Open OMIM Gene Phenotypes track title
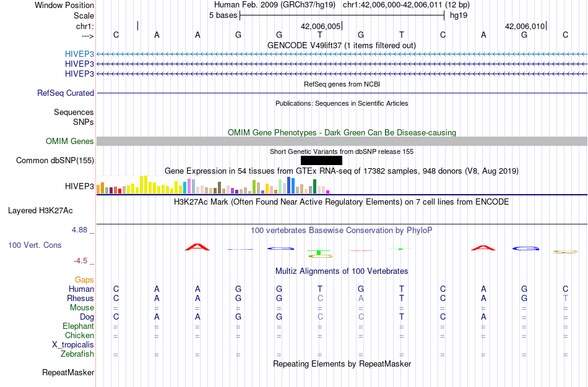Viewport: 588px width, 387px height. [342, 133]
